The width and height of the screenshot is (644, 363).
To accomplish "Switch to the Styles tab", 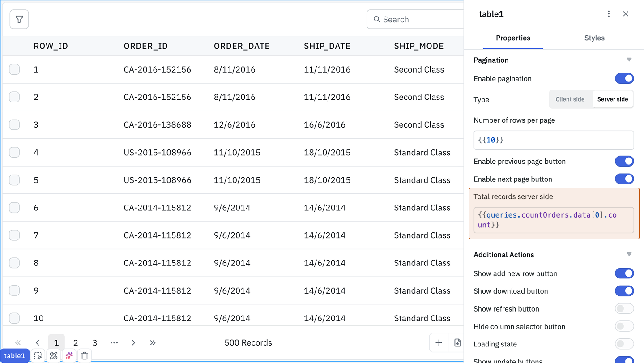I will 594,38.
